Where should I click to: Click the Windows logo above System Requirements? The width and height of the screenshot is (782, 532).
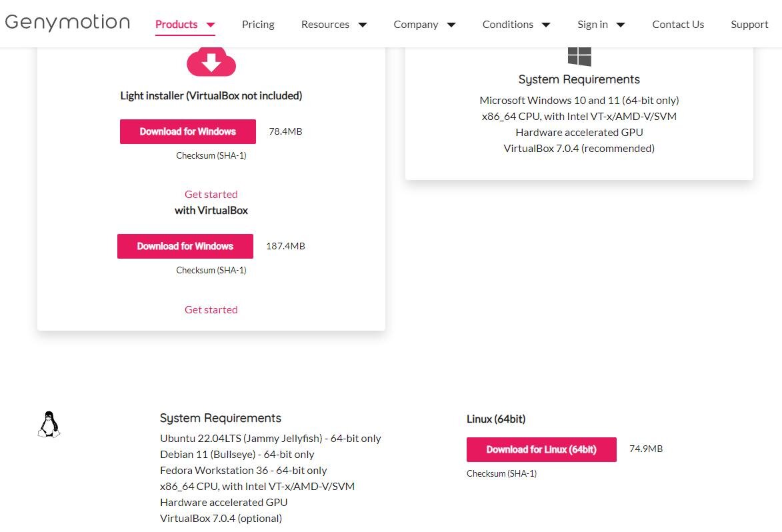coord(579,55)
